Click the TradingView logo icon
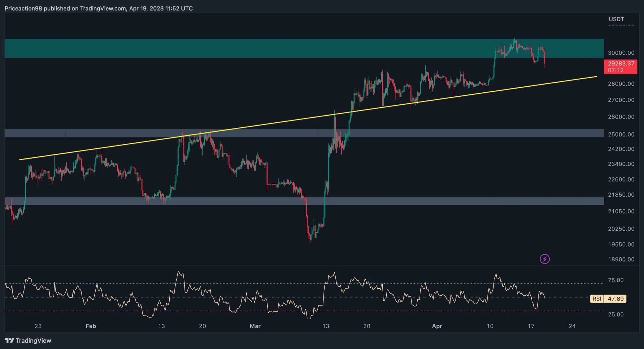Viewport: 644px width, 349px height. pyautogui.click(x=9, y=340)
